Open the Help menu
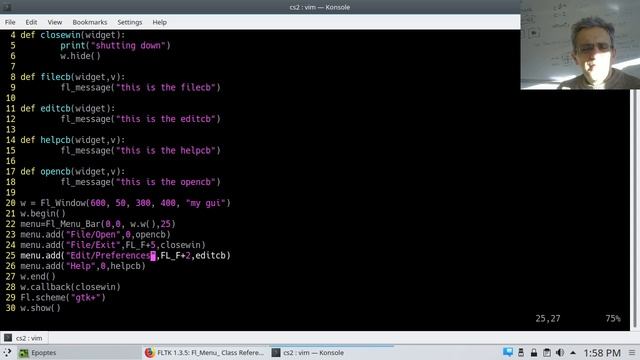This screenshot has height=360, width=640. click(x=160, y=22)
